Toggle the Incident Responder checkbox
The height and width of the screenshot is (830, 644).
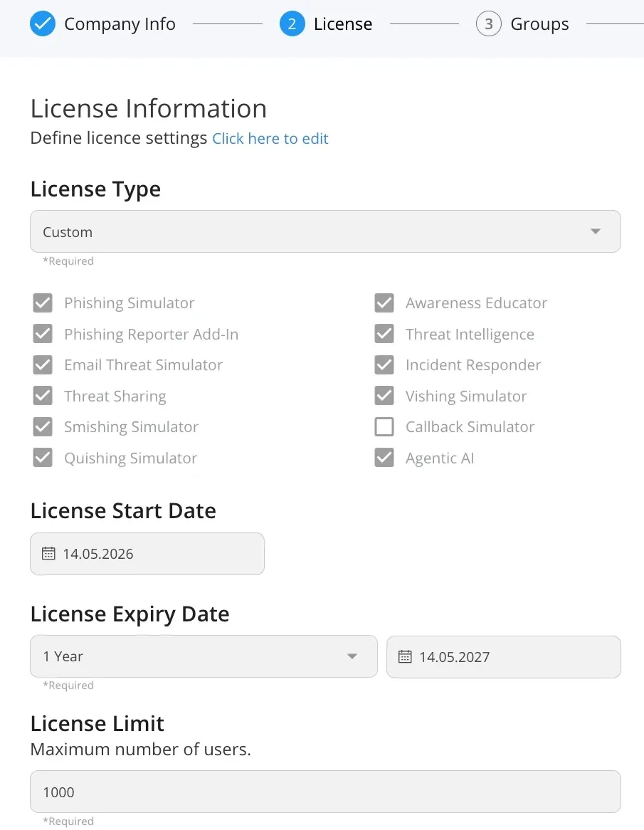pos(384,364)
